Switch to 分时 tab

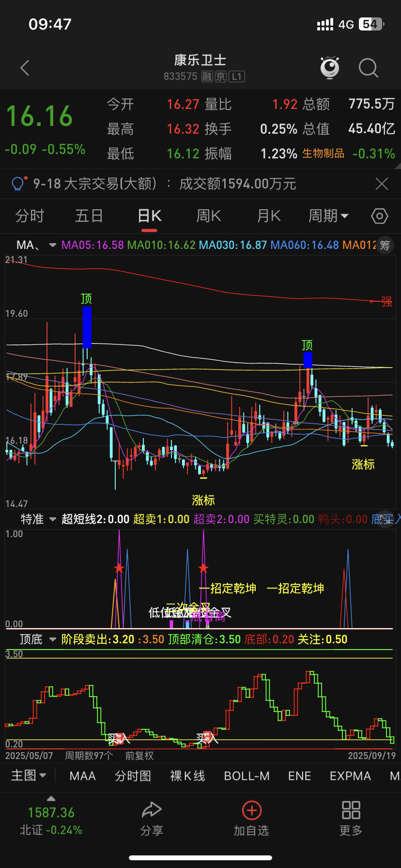pyautogui.click(x=30, y=216)
